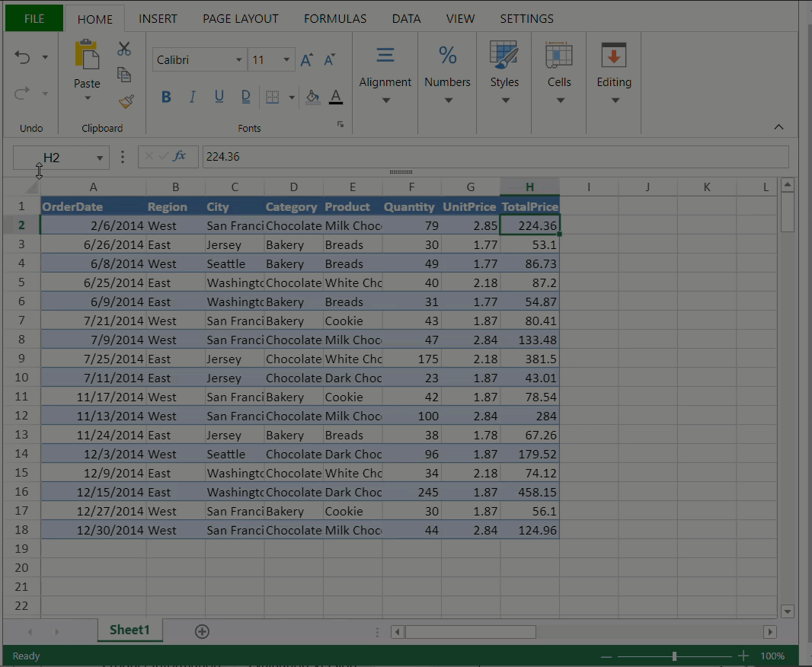Click the formula bar input showing 224.36
Screen dimensions: 812x667
pyautogui.click(x=496, y=157)
